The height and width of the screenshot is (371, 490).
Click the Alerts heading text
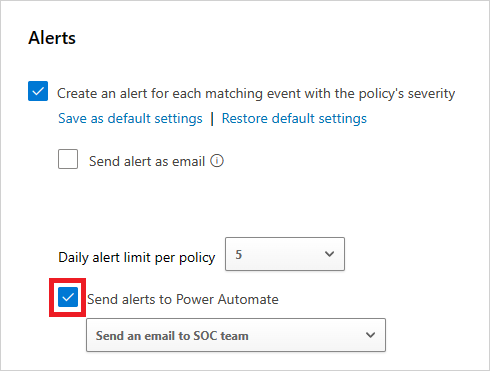pos(52,38)
